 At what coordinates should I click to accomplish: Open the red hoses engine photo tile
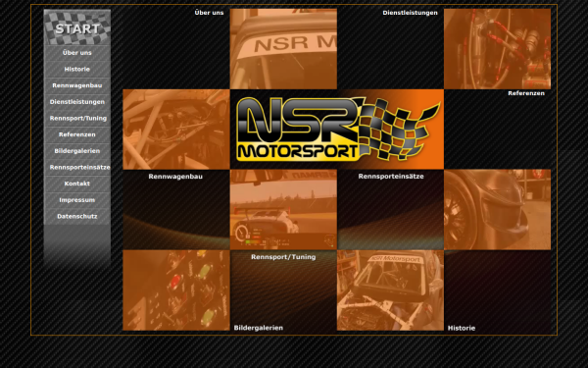point(497,49)
